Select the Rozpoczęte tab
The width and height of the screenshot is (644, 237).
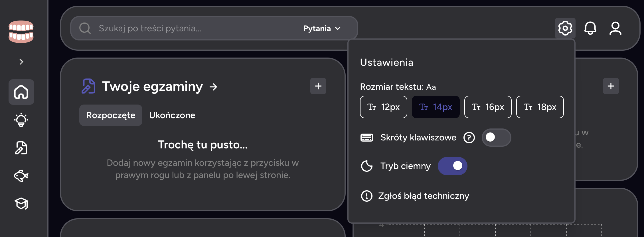tap(111, 115)
